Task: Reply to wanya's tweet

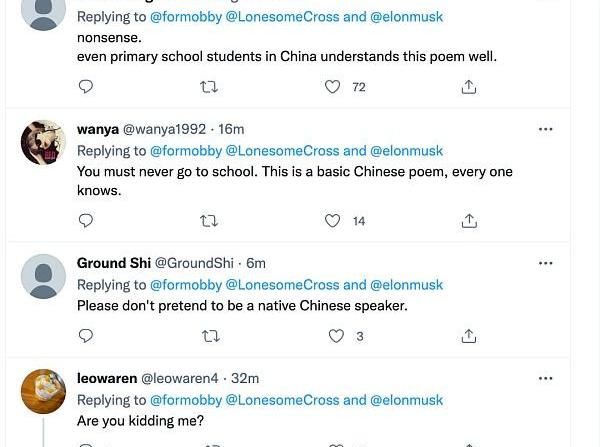Action: pyautogui.click(x=86, y=221)
